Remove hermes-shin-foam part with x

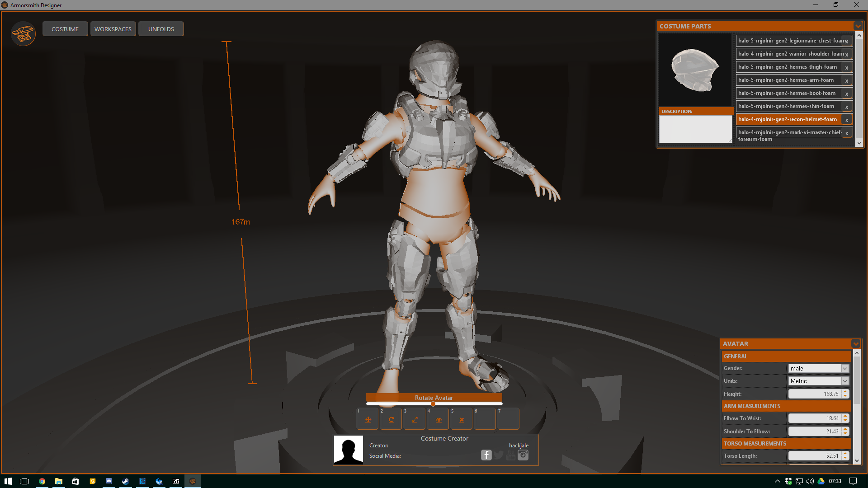click(x=847, y=107)
